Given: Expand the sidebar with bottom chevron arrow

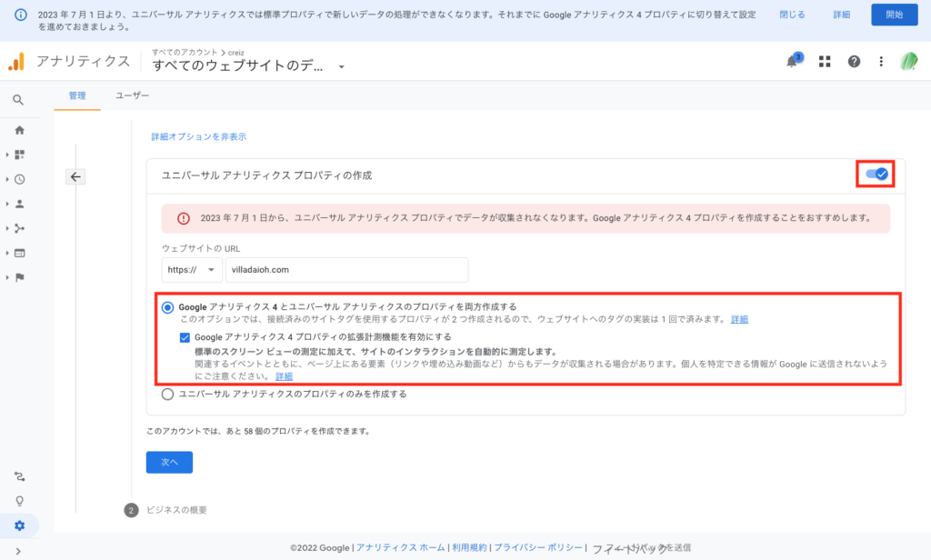Looking at the screenshot, I should [x=19, y=550].
